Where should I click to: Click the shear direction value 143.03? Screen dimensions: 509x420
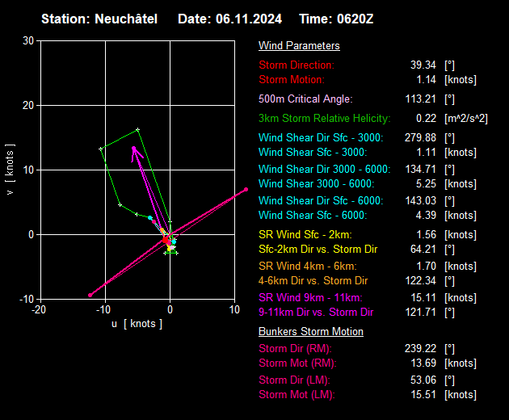click(420, 200)
